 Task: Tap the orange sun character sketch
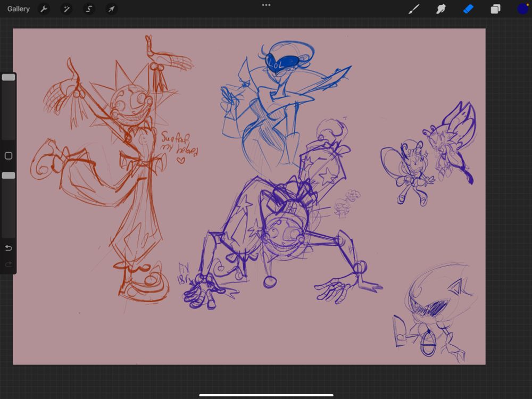pos(112,170)
